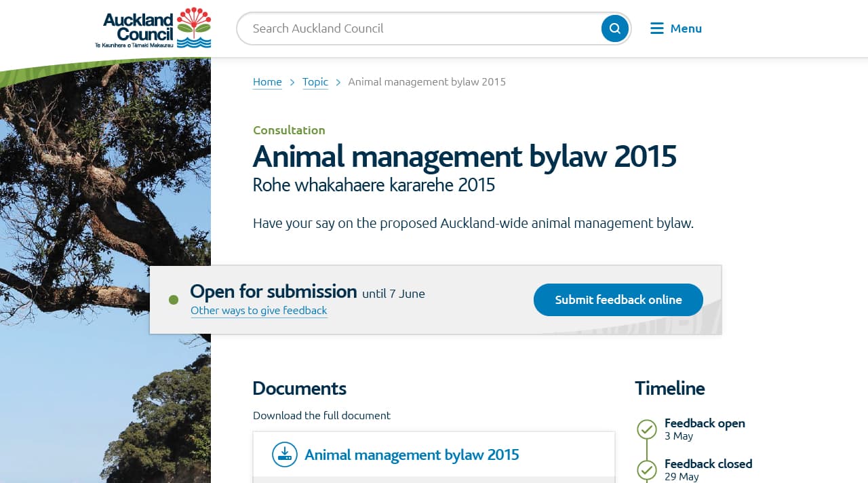Viewport: 868px width, 483px height.
Task: Click the Animal management bylaw 2015 breadcrumb text
Action: click(x=427, y=82)
